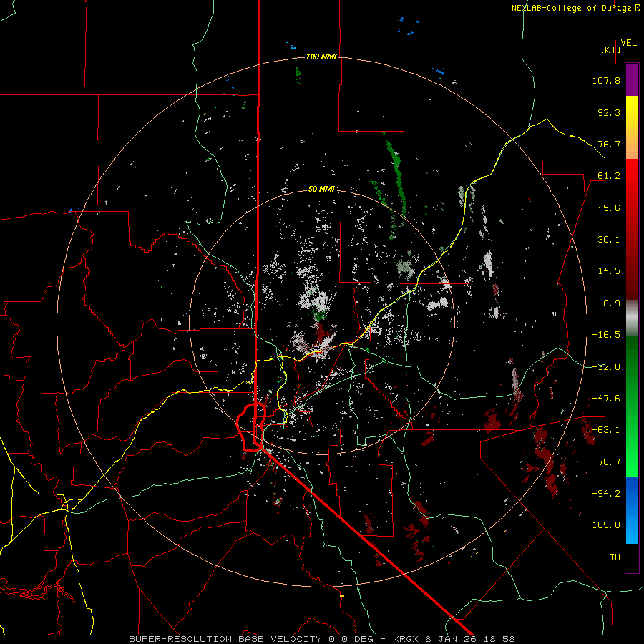Click the TH label on the legend
Image resolution: width=644 pixels, height=644 pixels.
point(615,557)
